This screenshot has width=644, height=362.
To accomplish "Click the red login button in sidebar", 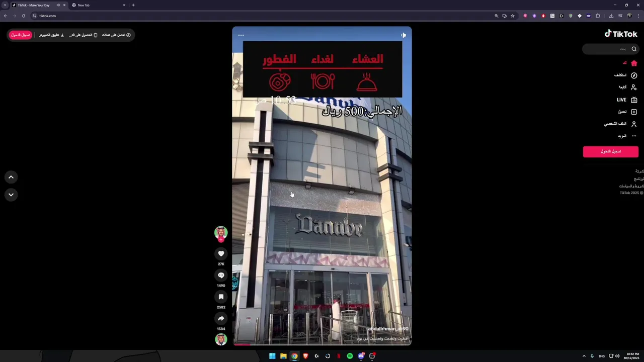I will (610, 151).
